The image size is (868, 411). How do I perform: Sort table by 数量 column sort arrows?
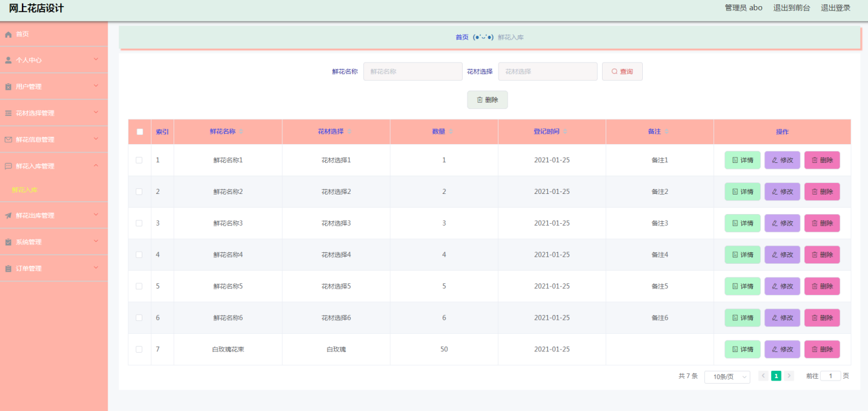451,131
